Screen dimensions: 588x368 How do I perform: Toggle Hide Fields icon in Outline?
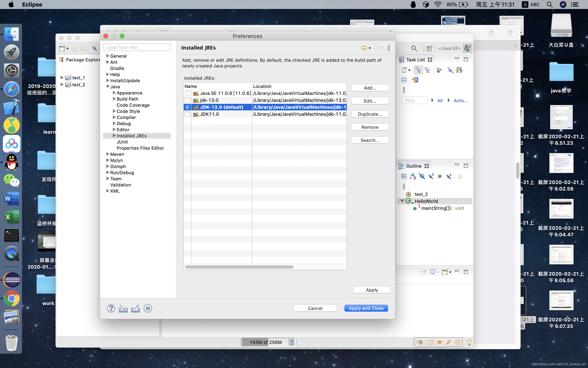(422, 176)
